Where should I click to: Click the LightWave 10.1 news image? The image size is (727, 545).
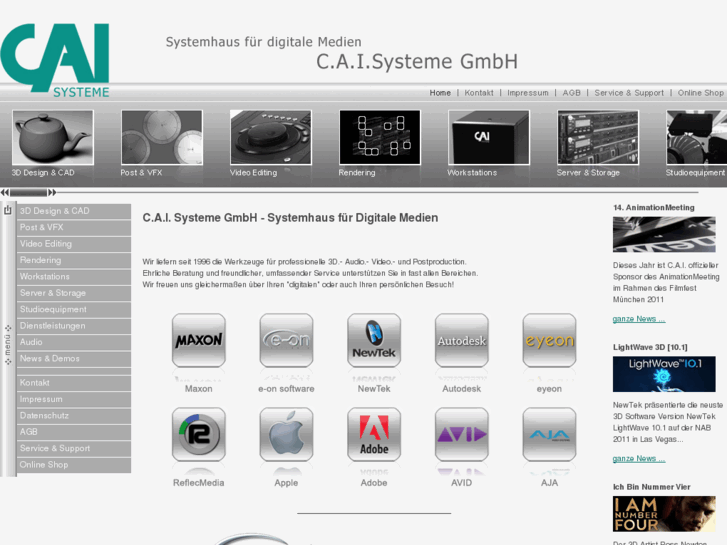[x=664, y=374]
